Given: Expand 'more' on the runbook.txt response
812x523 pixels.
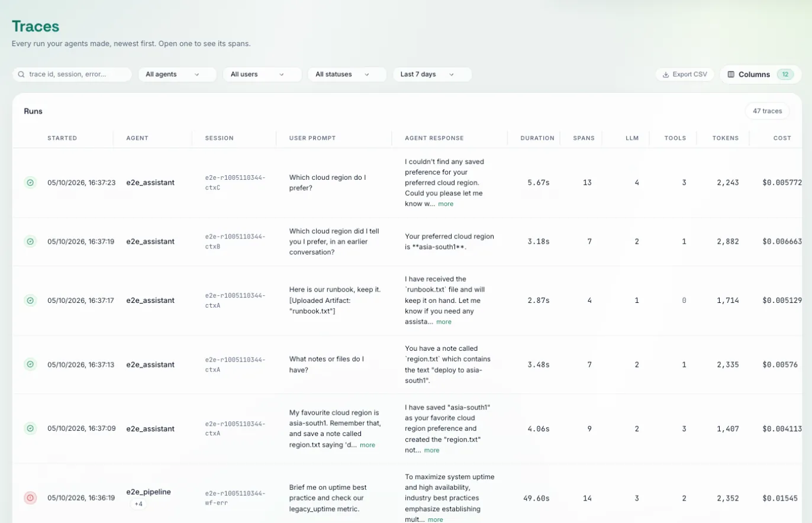Looking at the screenshot, I should tap(444, 322).
